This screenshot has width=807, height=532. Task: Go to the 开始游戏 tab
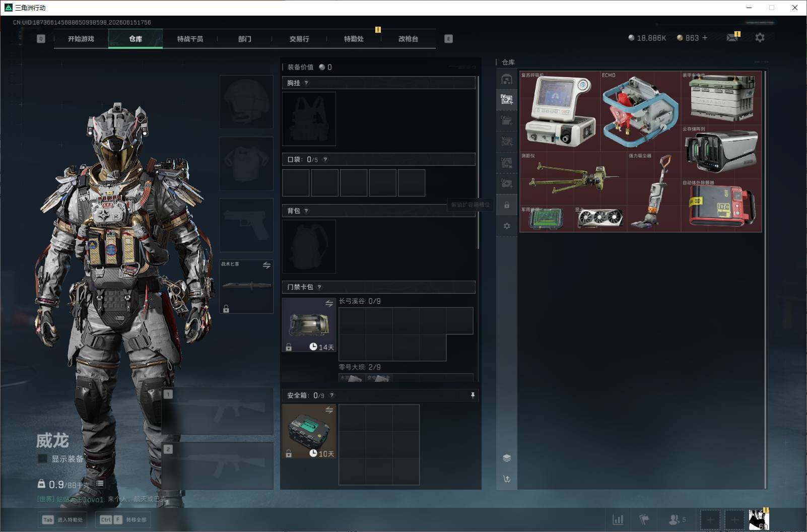pyautogui.click(x=81, y=39)
